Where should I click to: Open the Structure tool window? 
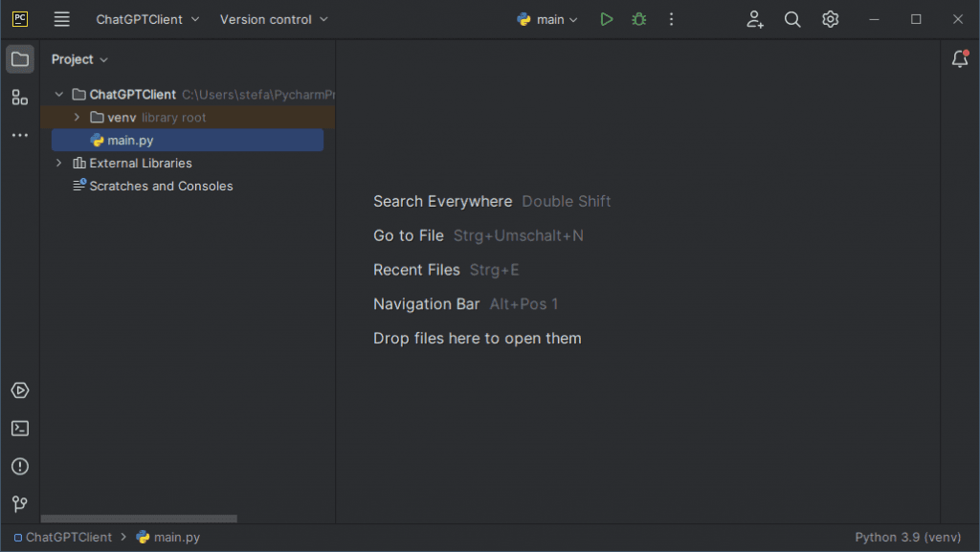coord(20,97)
